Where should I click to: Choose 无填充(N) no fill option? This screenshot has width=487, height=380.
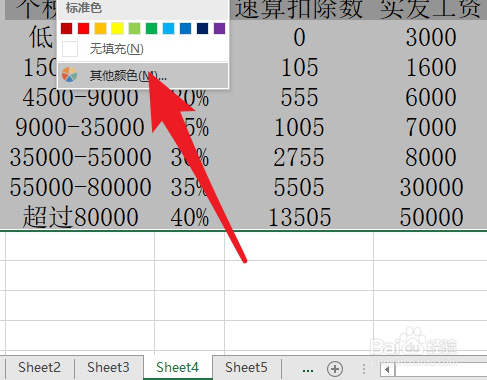tap(143, 49)
